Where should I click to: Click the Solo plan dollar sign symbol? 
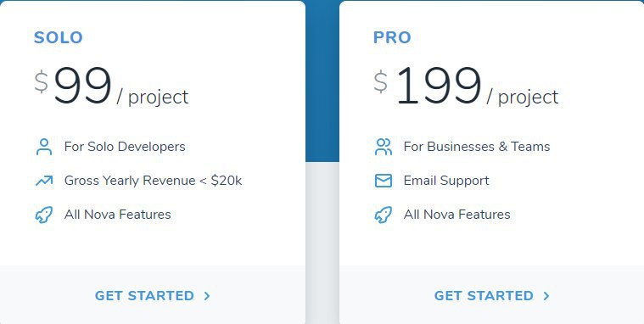[x=41, y=81]
